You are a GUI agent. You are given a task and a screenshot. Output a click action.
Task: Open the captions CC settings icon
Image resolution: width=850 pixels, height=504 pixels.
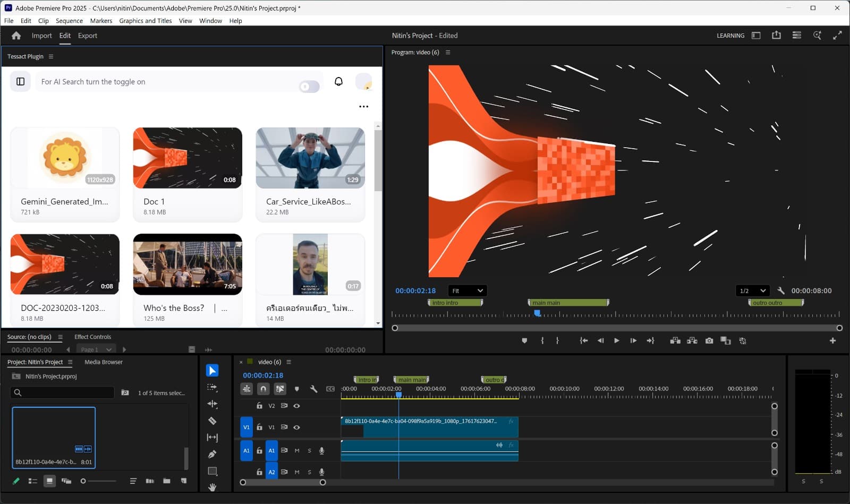[330, 389]
